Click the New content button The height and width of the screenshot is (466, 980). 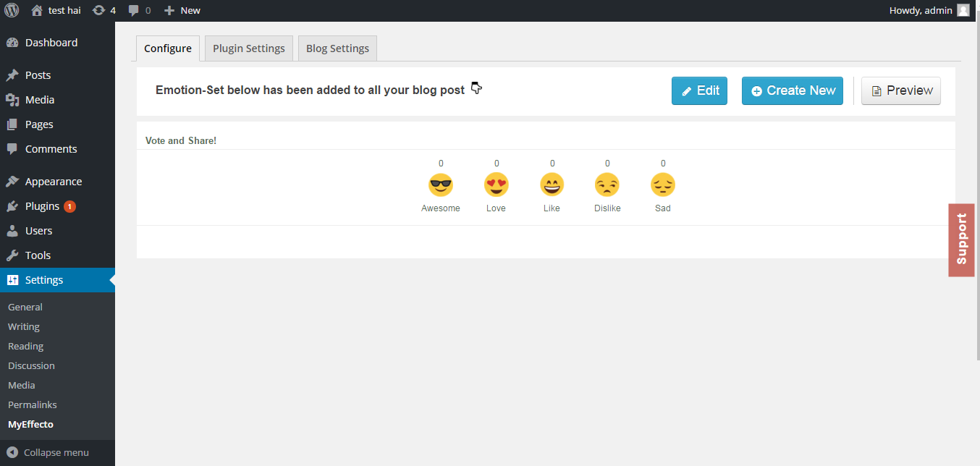[x=182, y=10]
